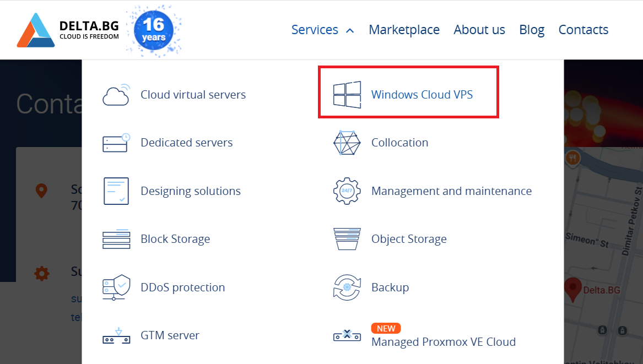Open the Marketplace page

tap(404, 30)
